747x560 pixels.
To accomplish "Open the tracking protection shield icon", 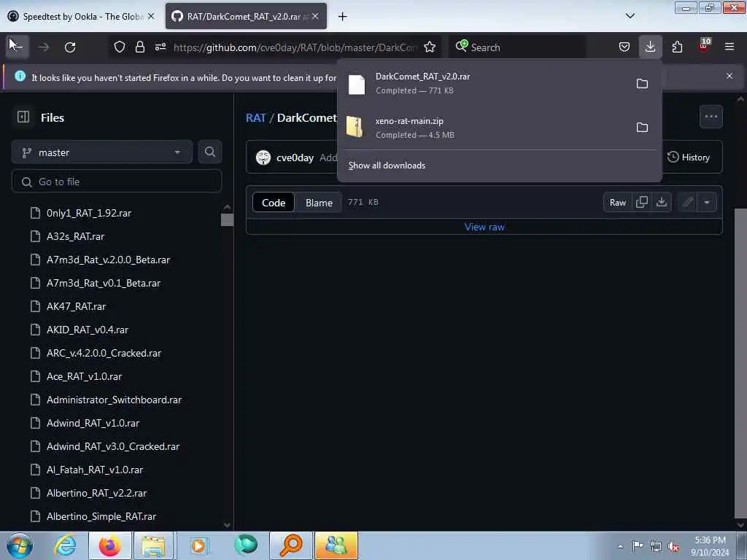I will point(120,47).
